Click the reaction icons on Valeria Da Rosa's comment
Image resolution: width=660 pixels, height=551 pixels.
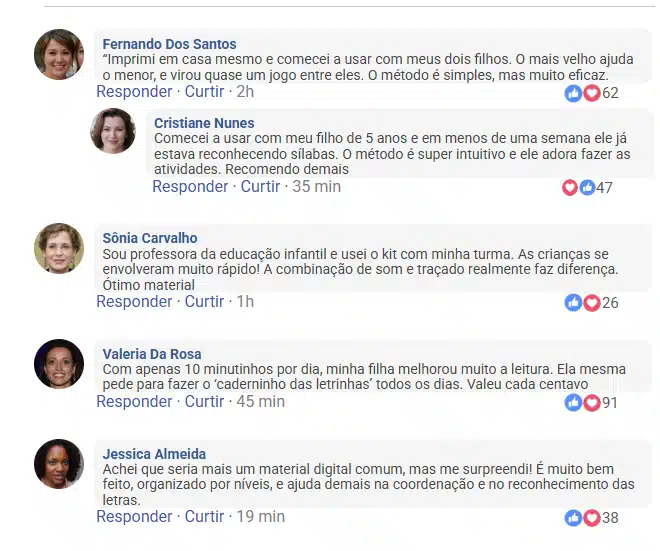pyautogui.click(x=582, y=402)
